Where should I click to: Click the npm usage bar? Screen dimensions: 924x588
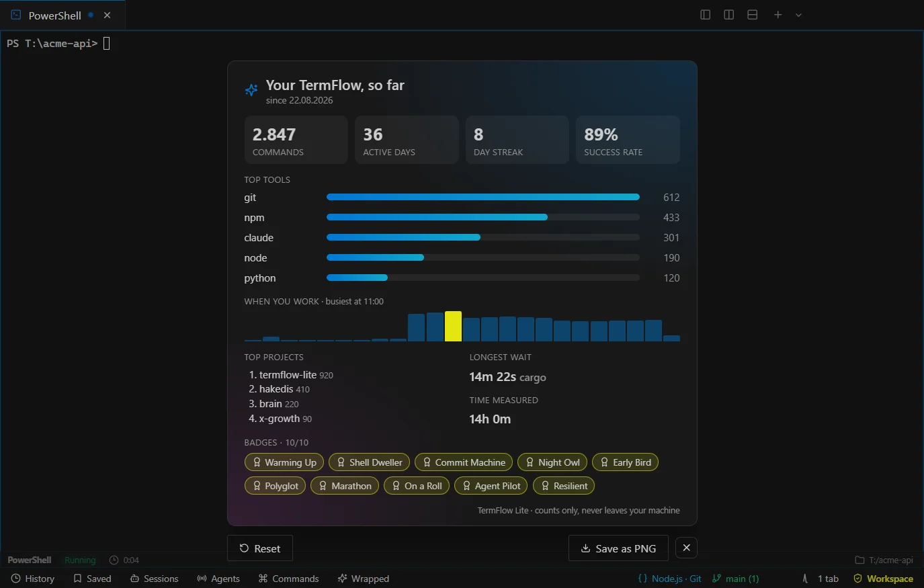pyautogui.click(x=483, y=217)
